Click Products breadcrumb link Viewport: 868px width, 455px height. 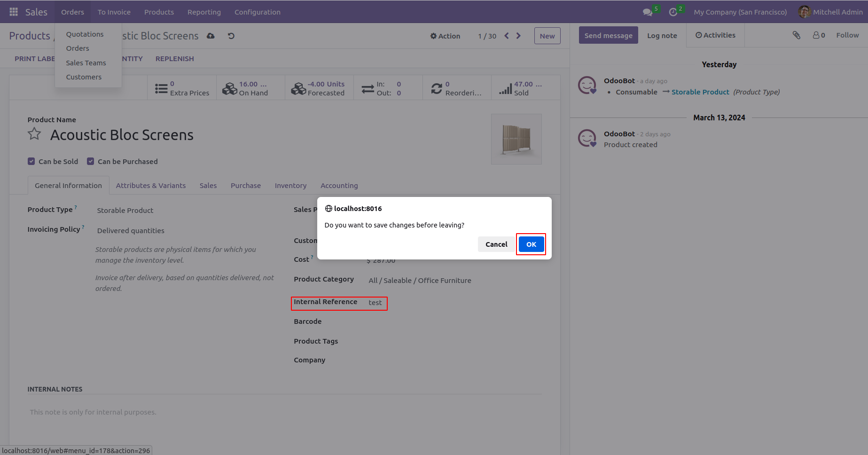[x=30, y=36]
